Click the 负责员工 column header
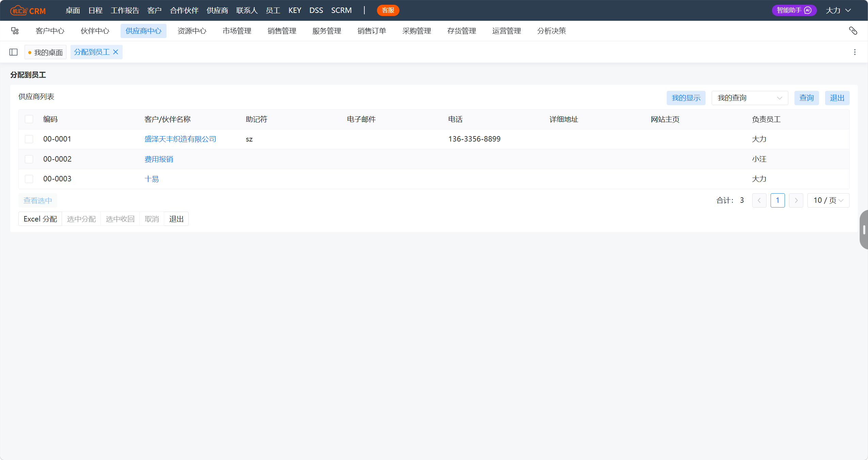The image size is (868, 460). click(x=766, y=119)
